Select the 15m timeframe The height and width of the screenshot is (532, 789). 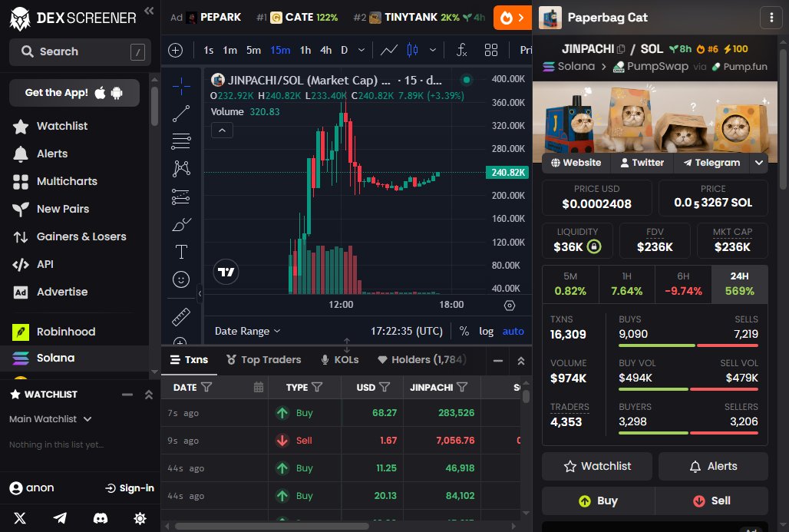[280, 51]
